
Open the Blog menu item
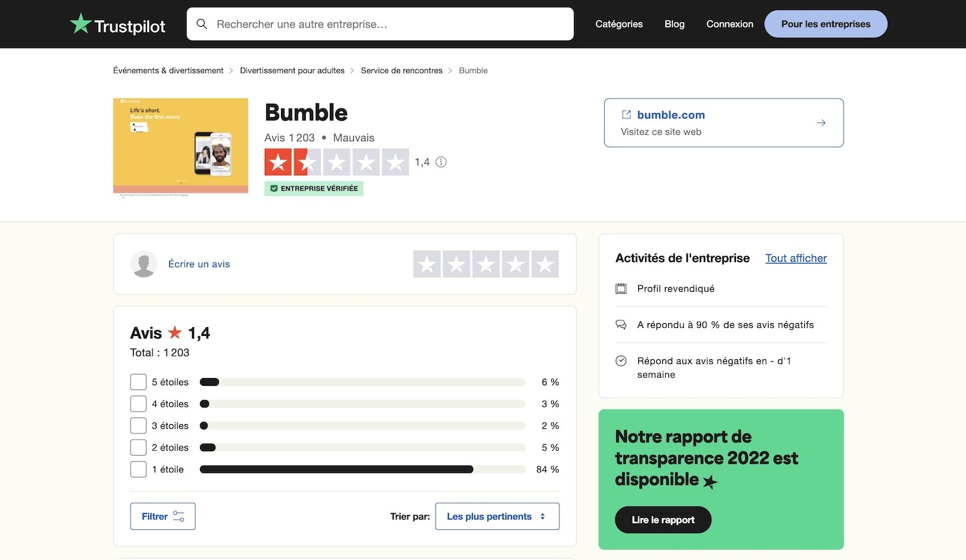[x=674, y=23]
